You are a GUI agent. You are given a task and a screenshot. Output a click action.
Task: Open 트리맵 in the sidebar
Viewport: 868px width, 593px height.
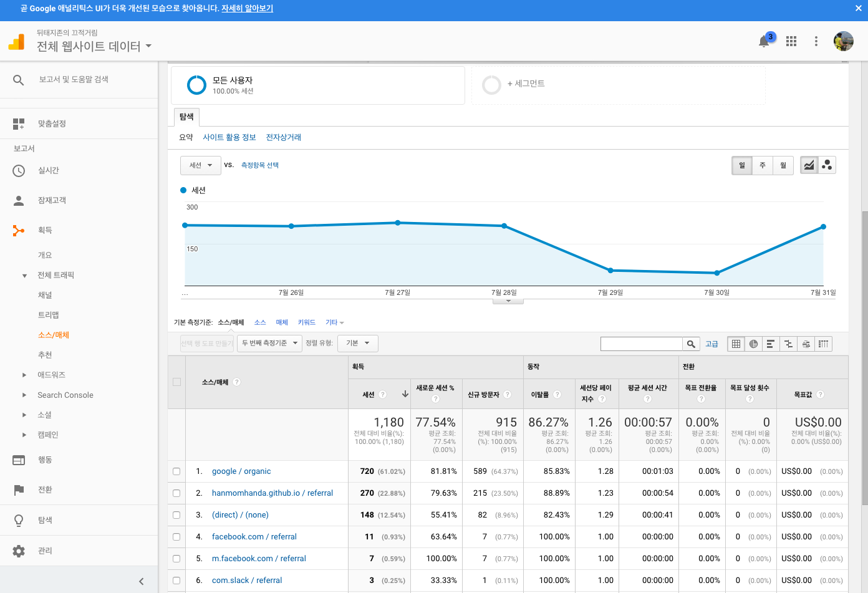tap(49, 316)
